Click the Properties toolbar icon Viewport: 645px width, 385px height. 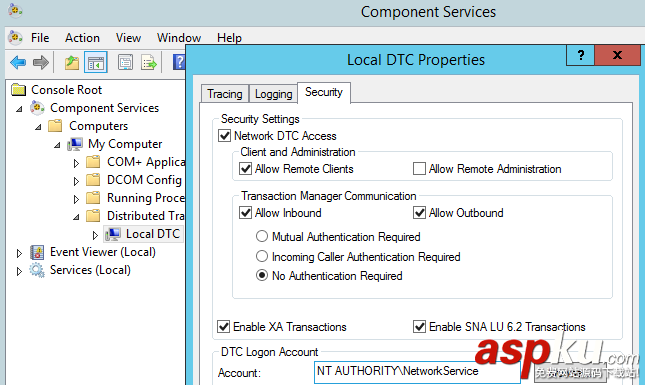click(125, 63)
